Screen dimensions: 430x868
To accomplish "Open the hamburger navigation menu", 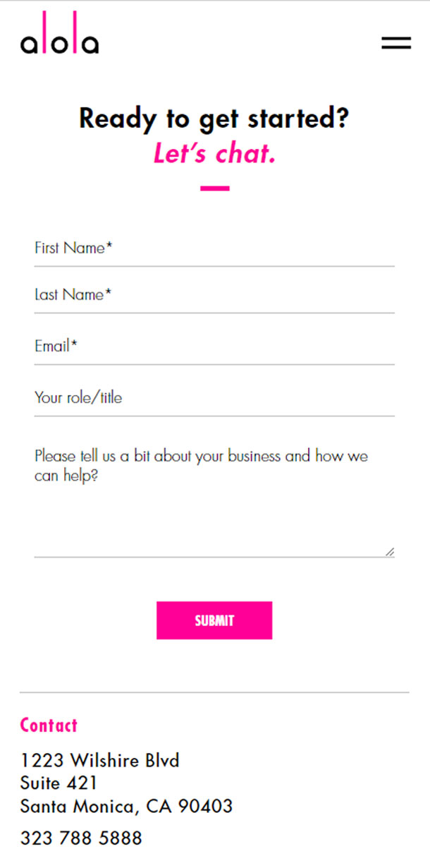I will 396,43.
